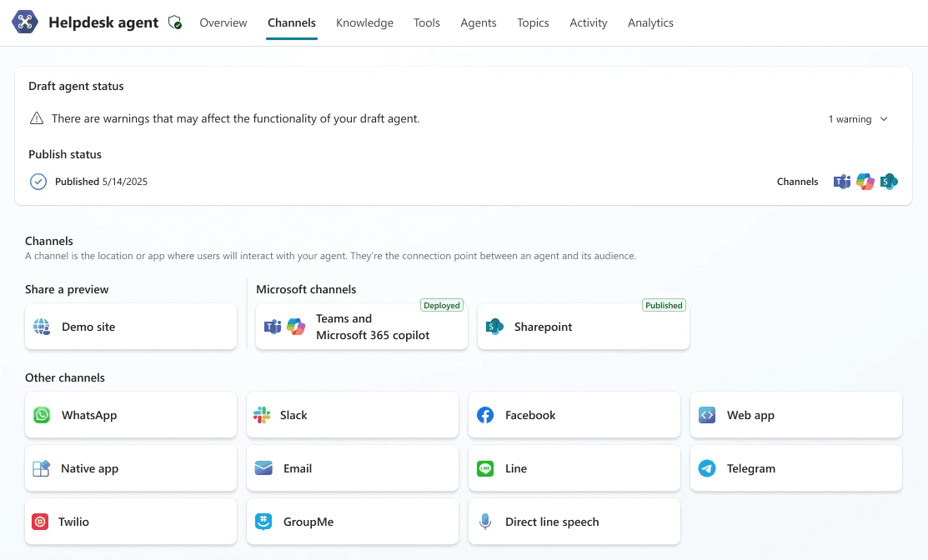
Task: Click the Teams icon in Publish status
Action: coord(841,182)
